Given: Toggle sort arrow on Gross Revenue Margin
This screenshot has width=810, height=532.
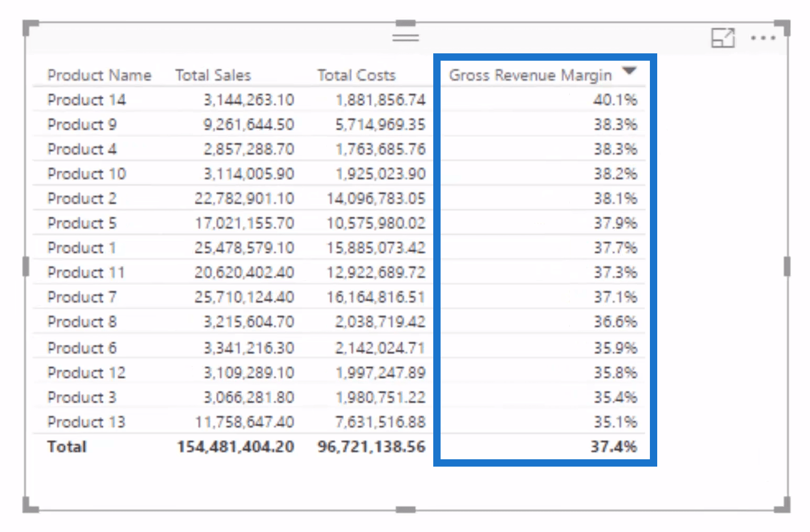Looking at the screenshot, I should tap(630, 71).
